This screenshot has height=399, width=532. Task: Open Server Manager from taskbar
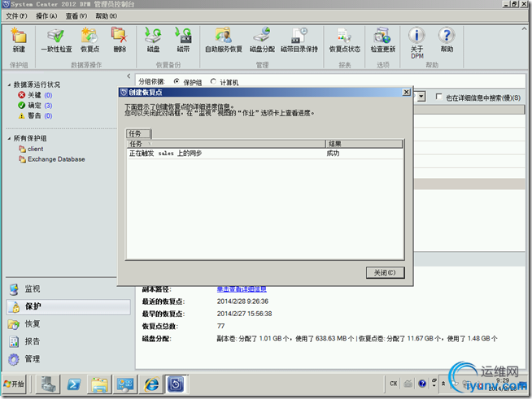[48, 384]
